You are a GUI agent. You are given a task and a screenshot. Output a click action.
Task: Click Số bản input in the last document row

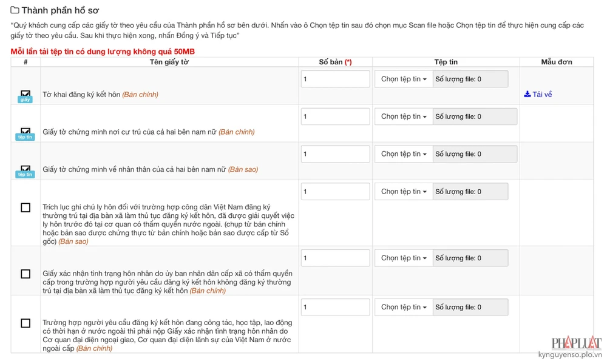click(335, 307)
